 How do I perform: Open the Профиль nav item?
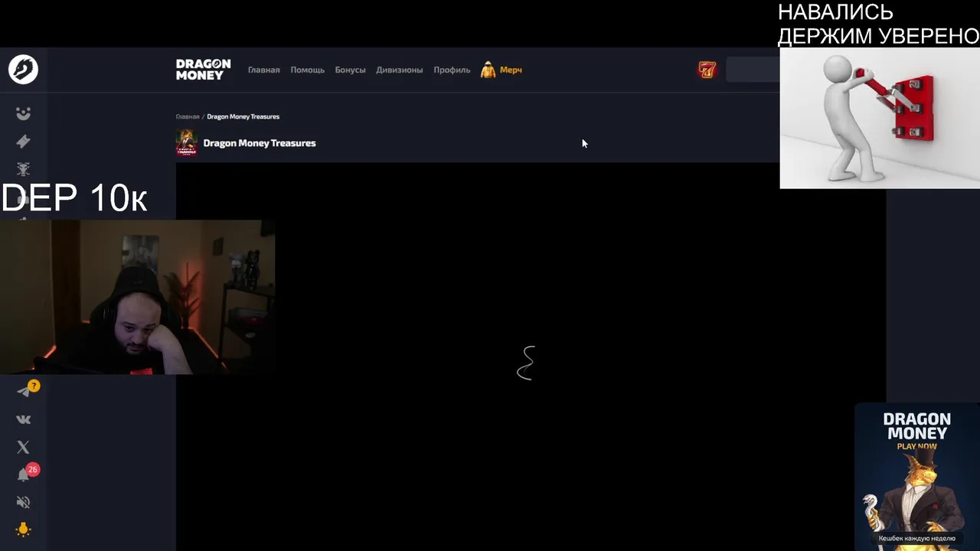click(x=452, y=70)
